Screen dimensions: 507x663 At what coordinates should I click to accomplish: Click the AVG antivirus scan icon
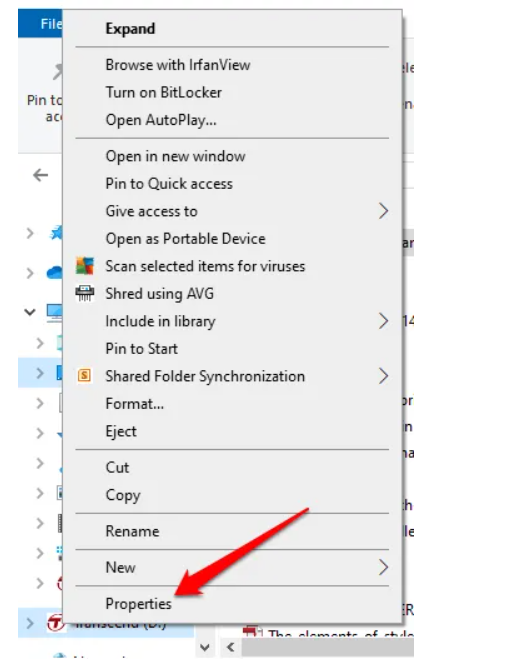tap(85, 266)
